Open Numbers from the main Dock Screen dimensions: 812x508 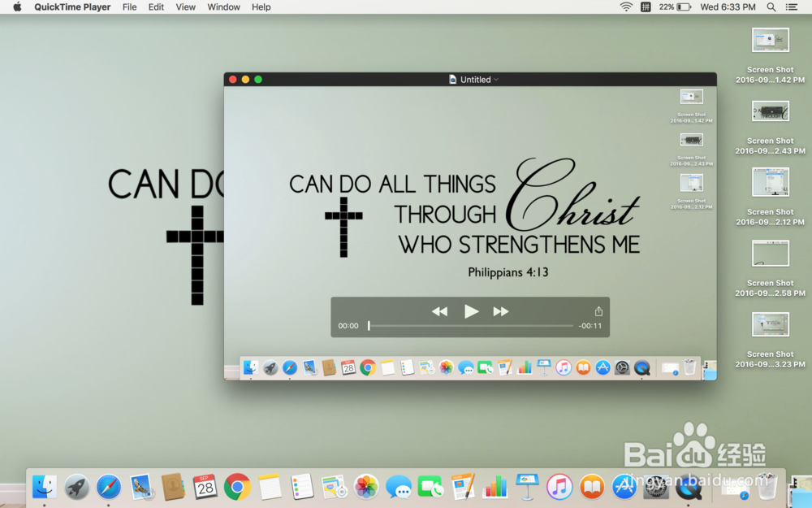pyautogui.click(x=495, y=487)
